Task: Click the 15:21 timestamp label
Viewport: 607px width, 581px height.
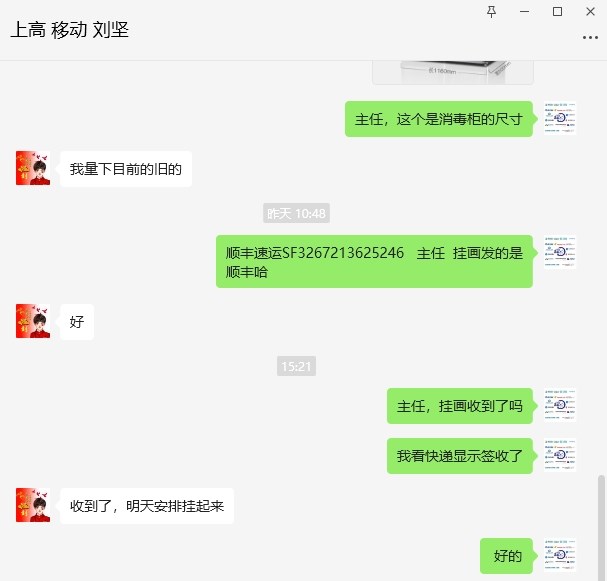Action: click(x=296, y=366)
